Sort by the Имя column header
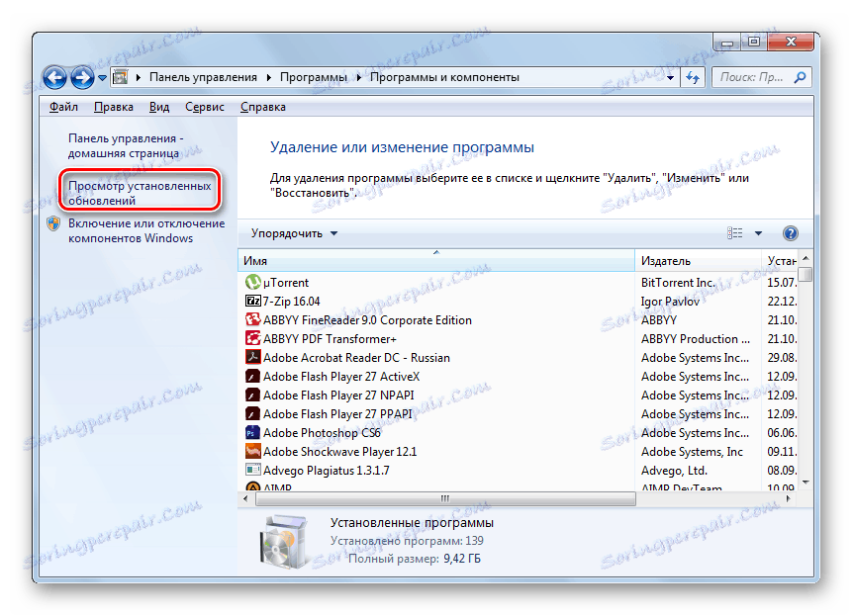Viewport: 853px width, 616px height. (x=436, y=260)
